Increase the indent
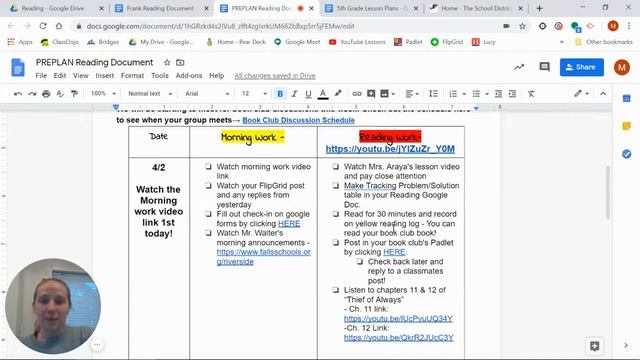Viewport: 640px width, 360px height. (x=512, y=94)
